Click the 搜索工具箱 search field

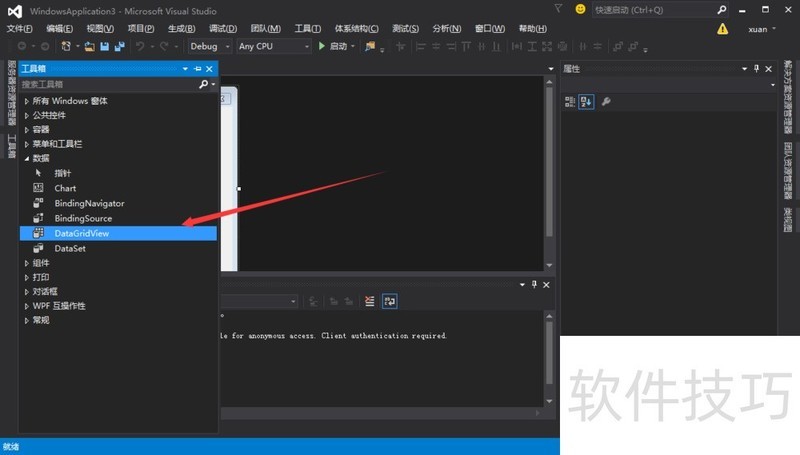pyautogui.click(x=108, y=84)
